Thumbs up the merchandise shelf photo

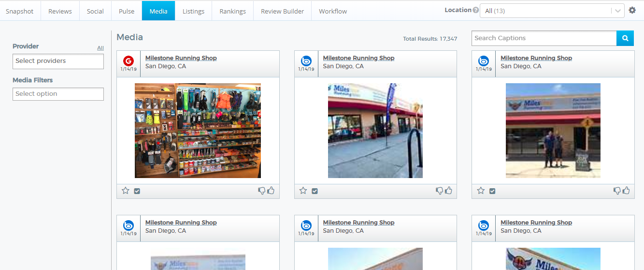tap(271, 191)
